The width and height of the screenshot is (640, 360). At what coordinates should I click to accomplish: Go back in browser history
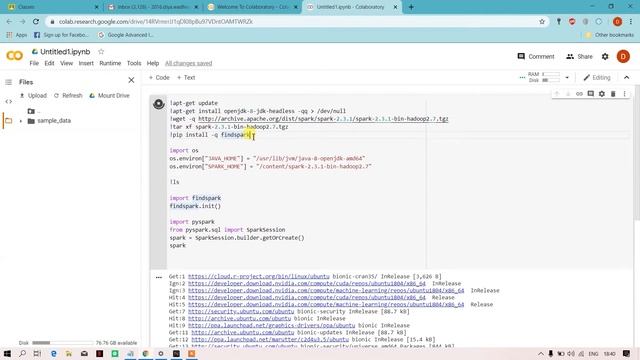coord(9,22)
